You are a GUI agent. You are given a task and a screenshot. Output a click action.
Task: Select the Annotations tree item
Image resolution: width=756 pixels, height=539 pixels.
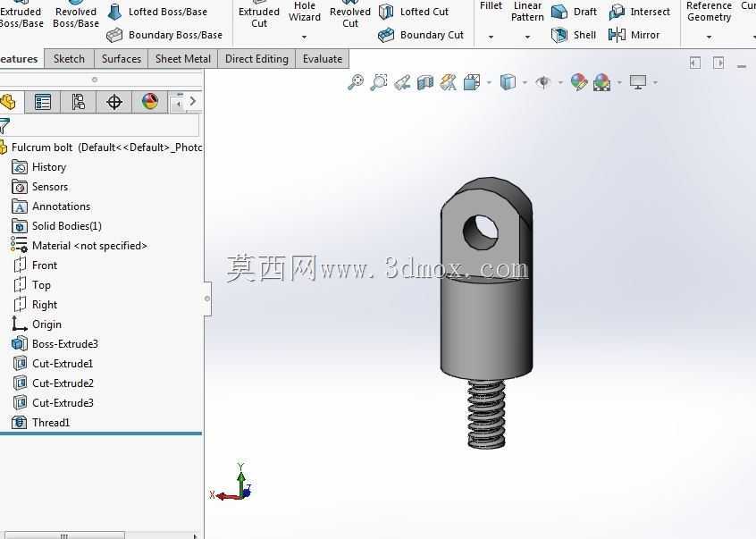coord(51,206)
